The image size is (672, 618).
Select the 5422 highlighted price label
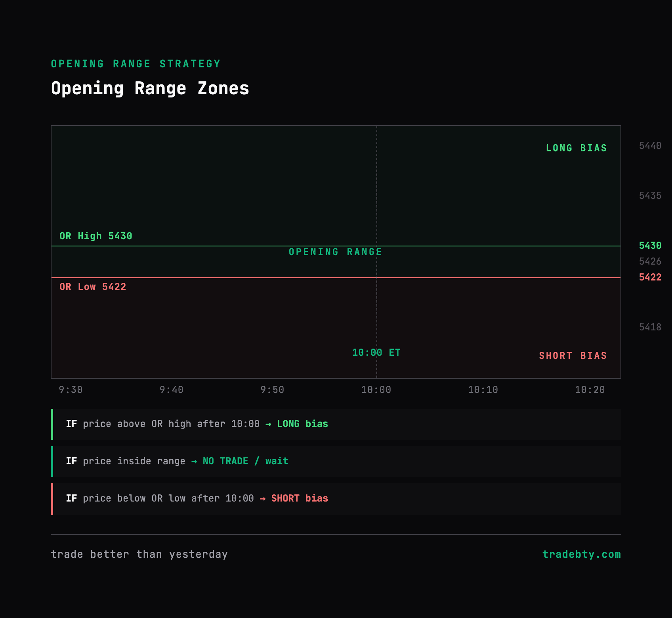[x=650, y=277]
